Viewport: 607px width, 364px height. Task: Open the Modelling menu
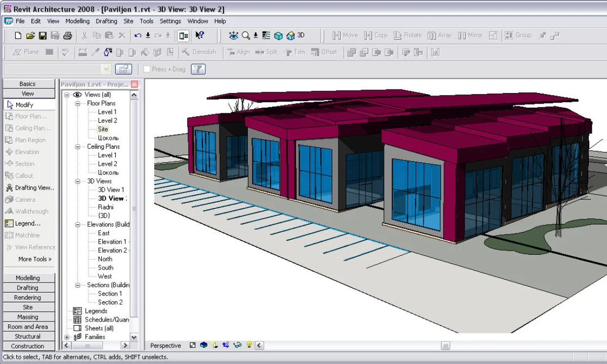pyautogui.click(x=77, y=21)
